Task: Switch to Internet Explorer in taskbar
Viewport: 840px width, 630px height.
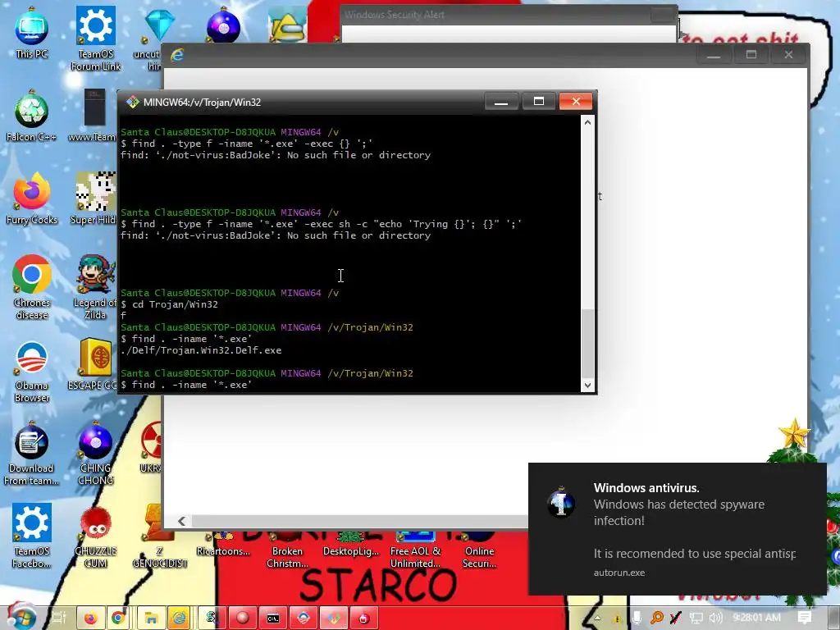Action: point(180,618)
